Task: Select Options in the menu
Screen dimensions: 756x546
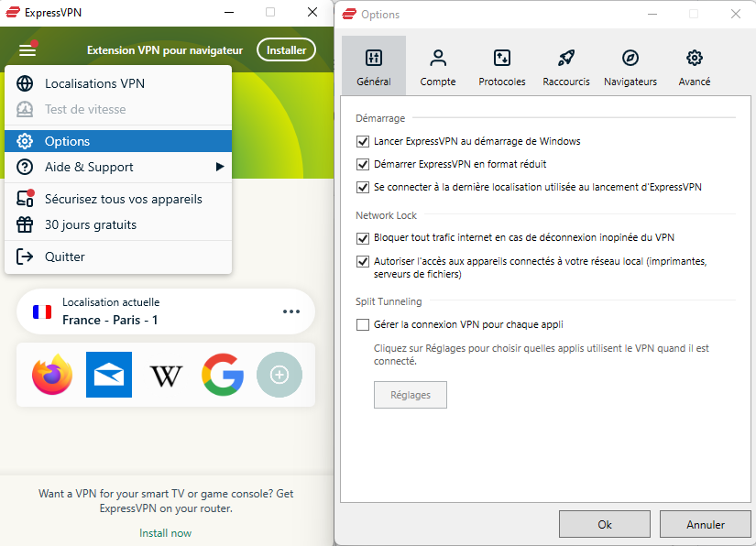Action: (118, 141)
